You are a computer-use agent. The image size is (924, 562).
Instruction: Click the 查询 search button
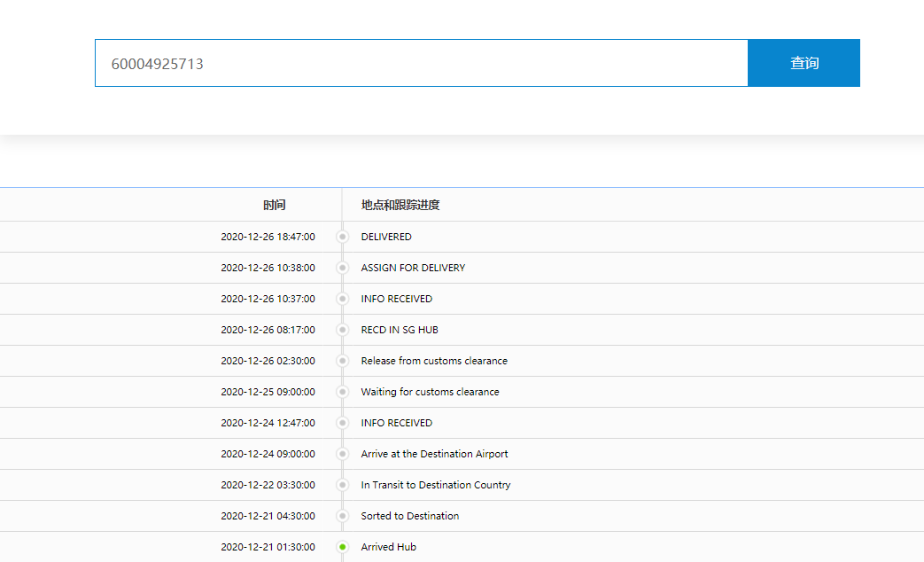click(804, 63)
